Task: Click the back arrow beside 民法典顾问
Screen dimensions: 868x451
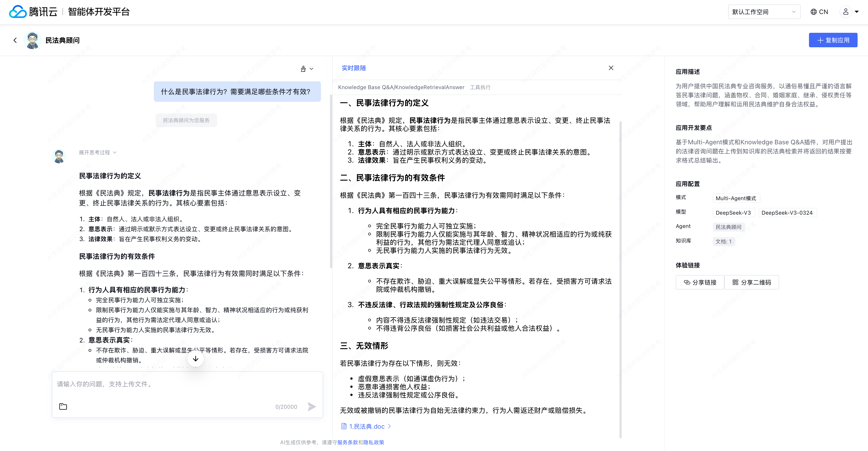Action: click(15, 40)
